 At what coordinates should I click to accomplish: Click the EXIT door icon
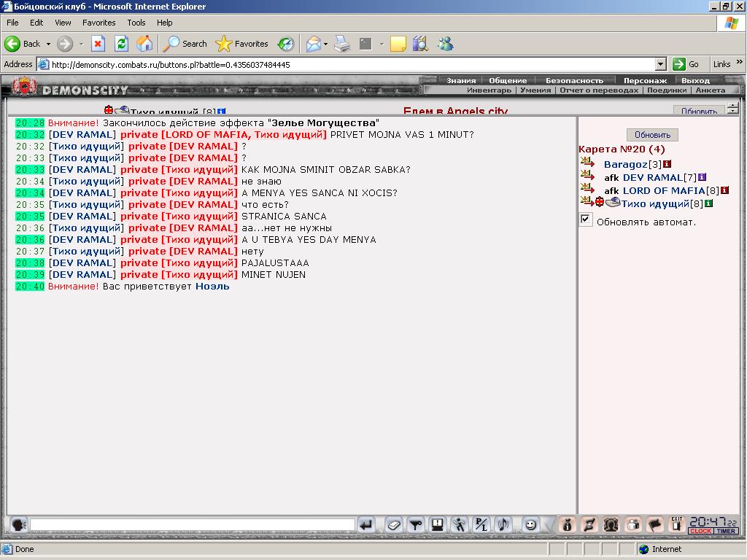676,525
